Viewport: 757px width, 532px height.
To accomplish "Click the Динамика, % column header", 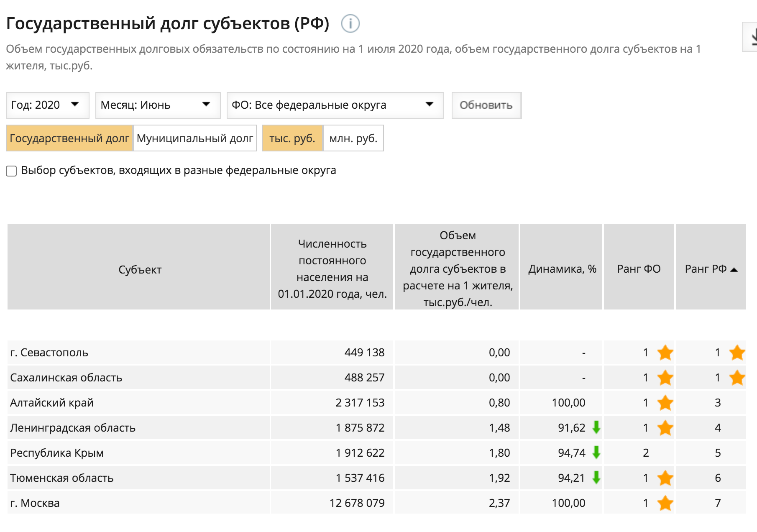I will coord(562,269).
